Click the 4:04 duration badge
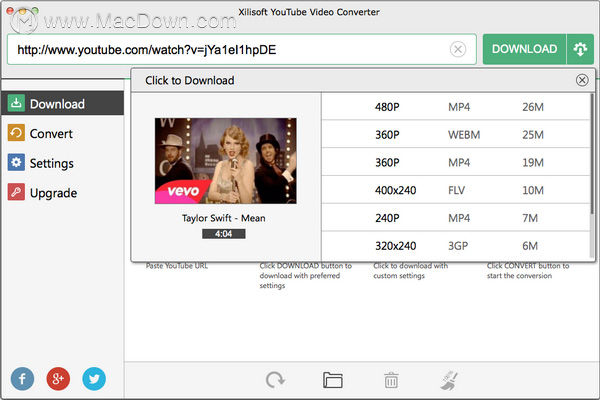Viewport: 600px width, 400px height. click(x=223, y=234)
